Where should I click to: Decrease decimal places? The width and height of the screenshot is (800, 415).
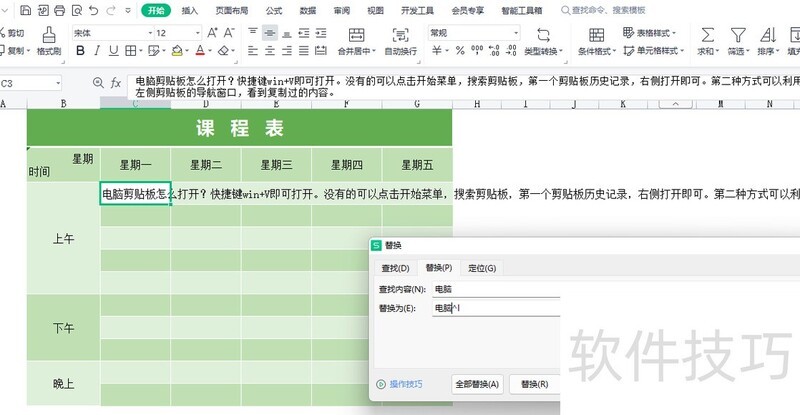tap(511, 50)
